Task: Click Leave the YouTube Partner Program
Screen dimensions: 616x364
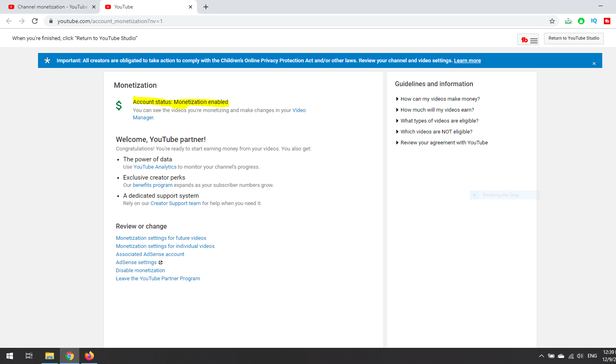Action: click(x=158, y=279)
